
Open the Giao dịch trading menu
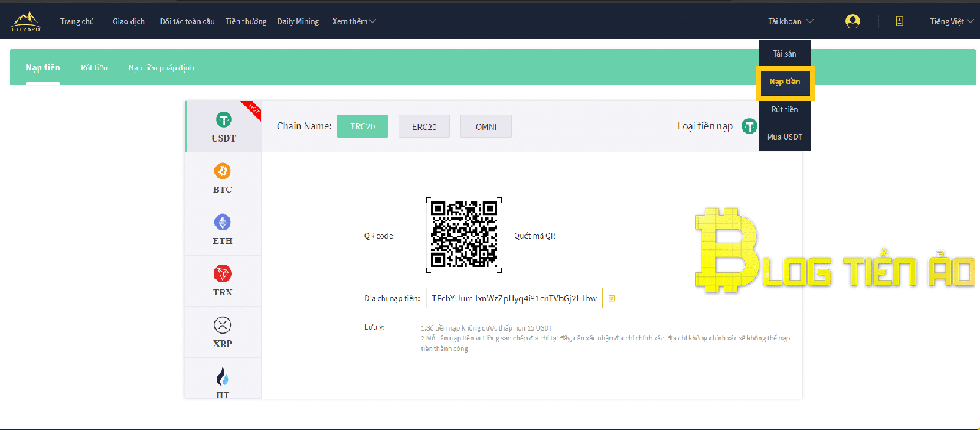[x=129, y=21]
